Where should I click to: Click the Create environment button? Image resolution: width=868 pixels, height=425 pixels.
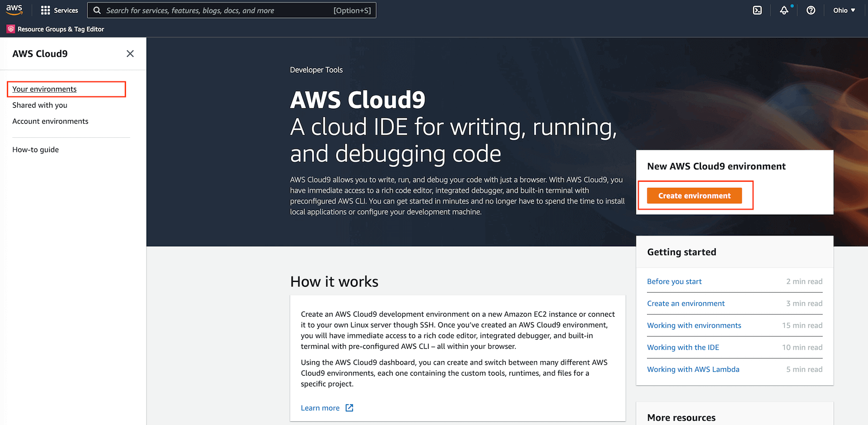tap(694, 196)
